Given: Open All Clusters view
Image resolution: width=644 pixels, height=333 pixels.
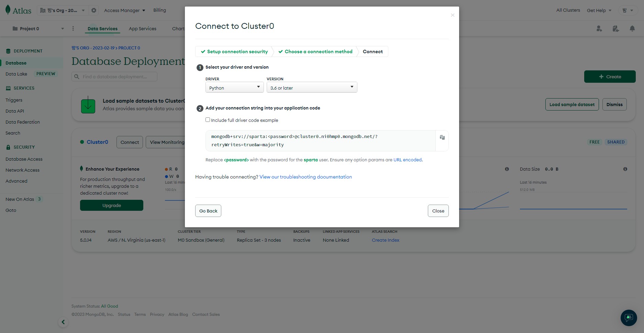Looking at the screenshot, I should (x=568, y=10).
